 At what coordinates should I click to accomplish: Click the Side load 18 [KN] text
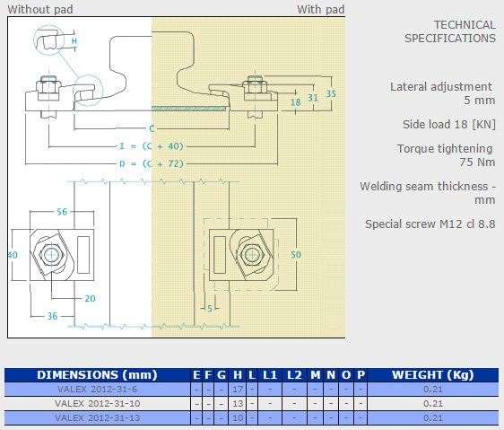[449, 124]
